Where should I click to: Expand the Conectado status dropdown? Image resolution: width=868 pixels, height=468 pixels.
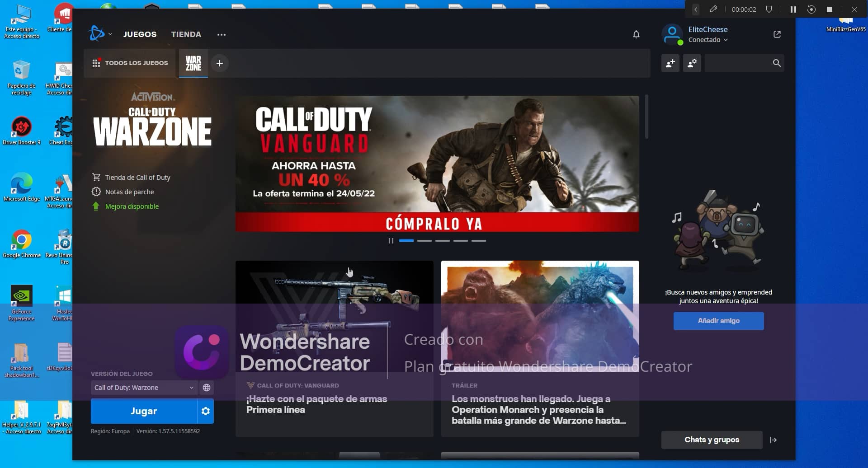[x=707, y=40]
